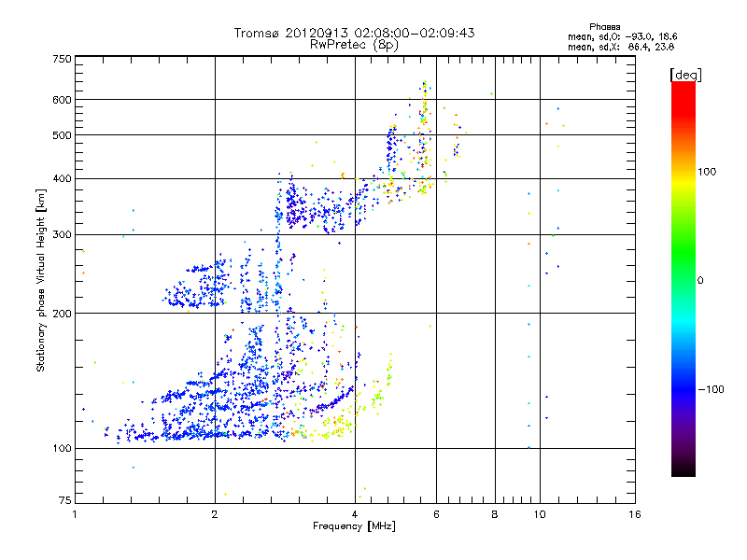Click the 'Phases' header label
The height and width of the screenshot is (560, 747).
click(x=604, y=27)
